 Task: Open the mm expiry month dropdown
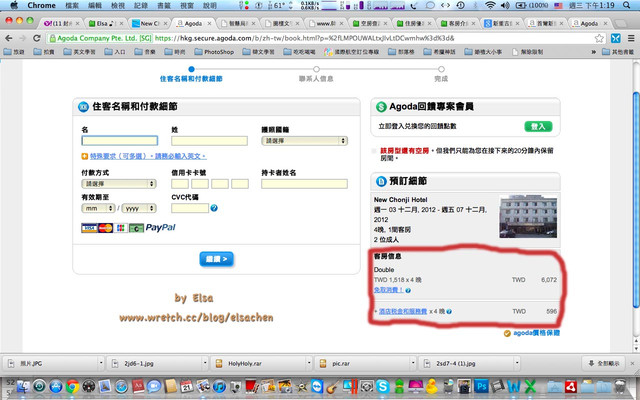coord(98,208)
